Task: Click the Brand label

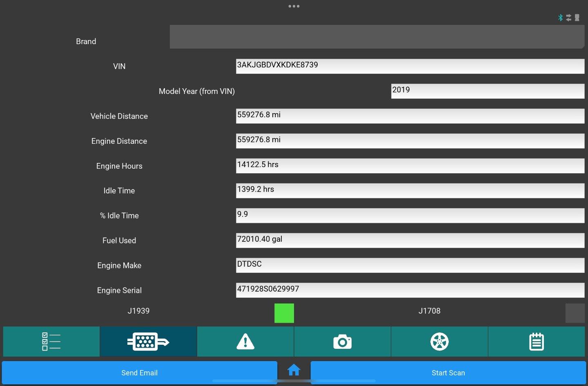Action: click(86, 41)
